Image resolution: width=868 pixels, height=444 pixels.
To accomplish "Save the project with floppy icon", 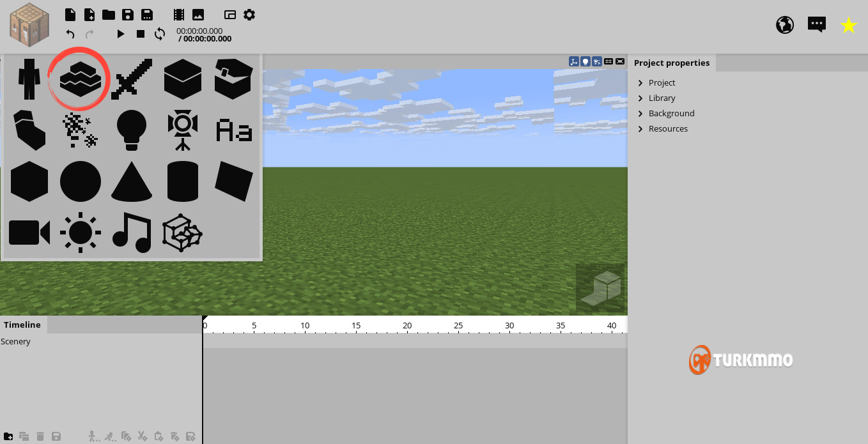I will click(x=128, y=14).
